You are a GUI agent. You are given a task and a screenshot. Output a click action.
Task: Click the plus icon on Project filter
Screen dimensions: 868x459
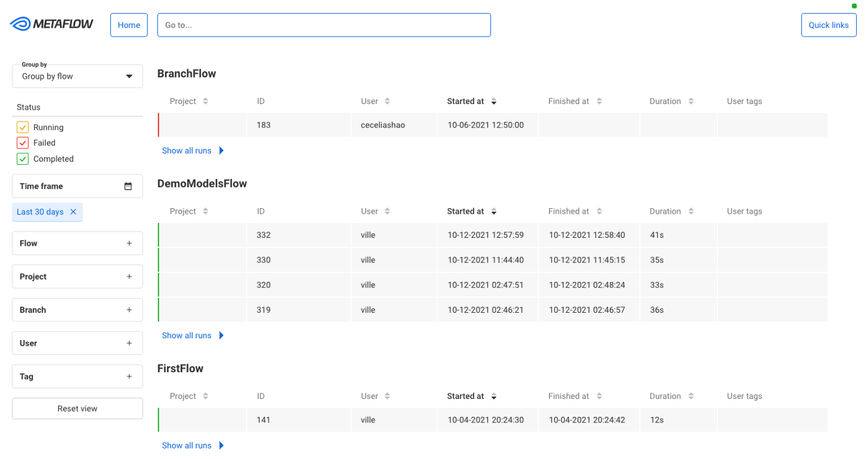pos(130,277)
